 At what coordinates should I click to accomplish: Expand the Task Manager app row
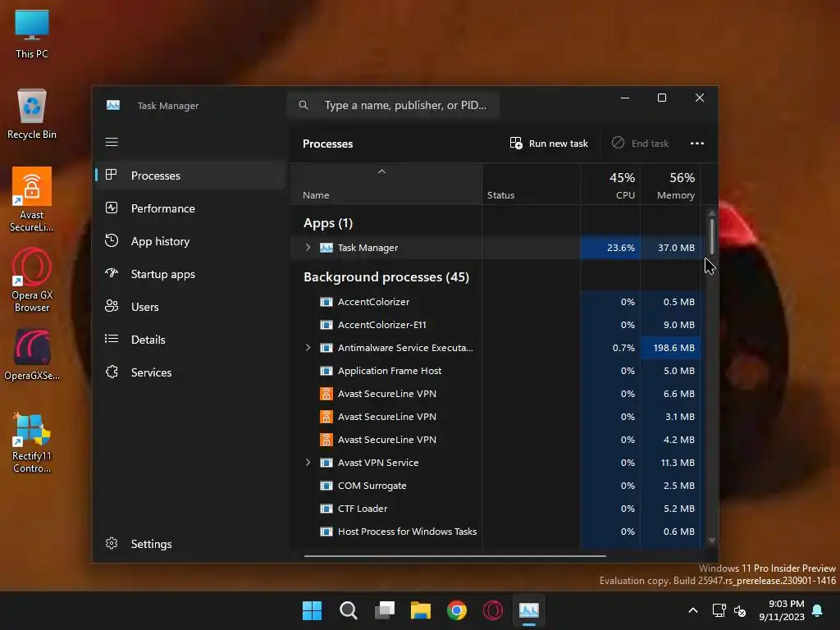pos(308,248)
